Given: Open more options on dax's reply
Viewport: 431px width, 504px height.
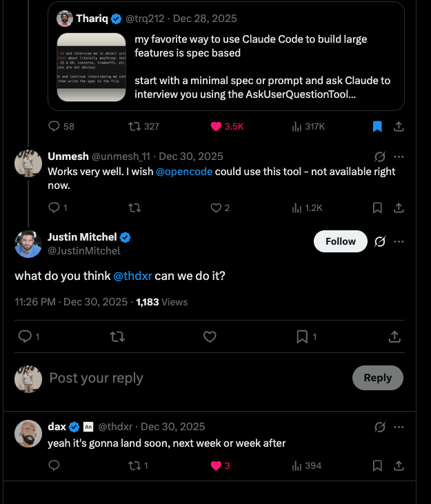Looking at the screenshot, I should [x=399, y=427].
